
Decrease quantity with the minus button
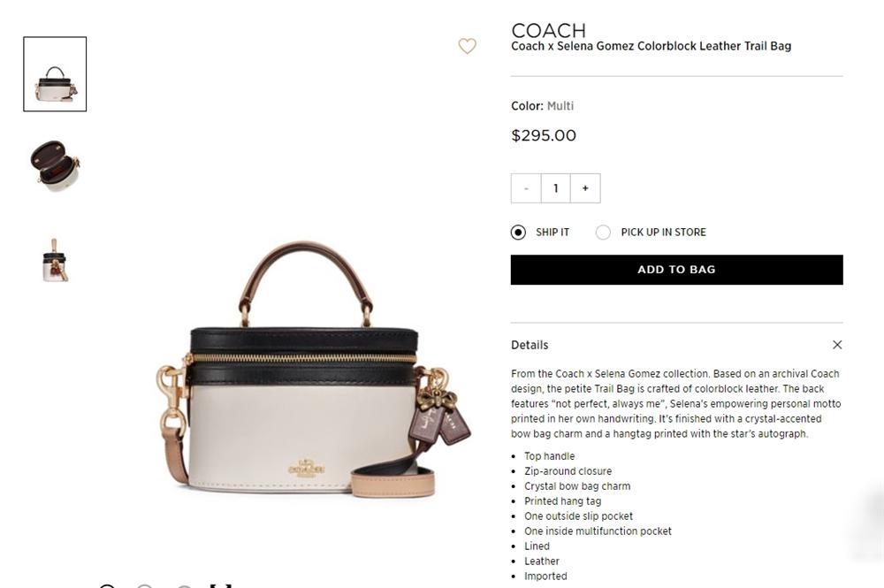[x=526, y=188]
